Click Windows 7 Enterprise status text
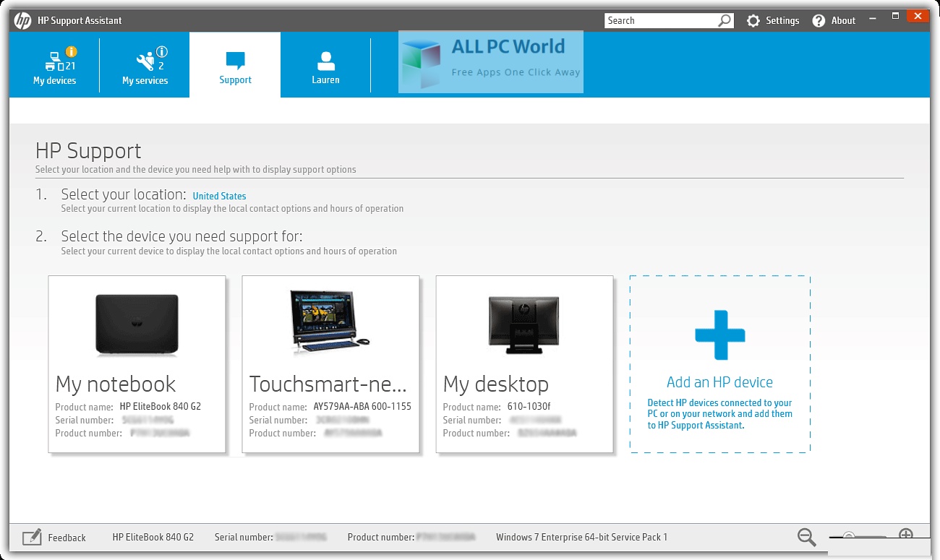This screenshot has height=560, width=940. point(581,537)
